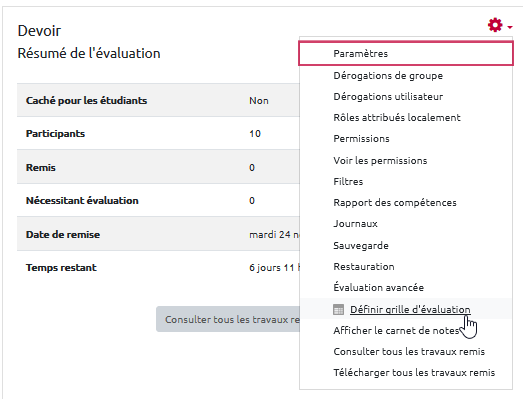Select the Permissions menu item
The height and width of the screenshot is (399, 523).
361,138
